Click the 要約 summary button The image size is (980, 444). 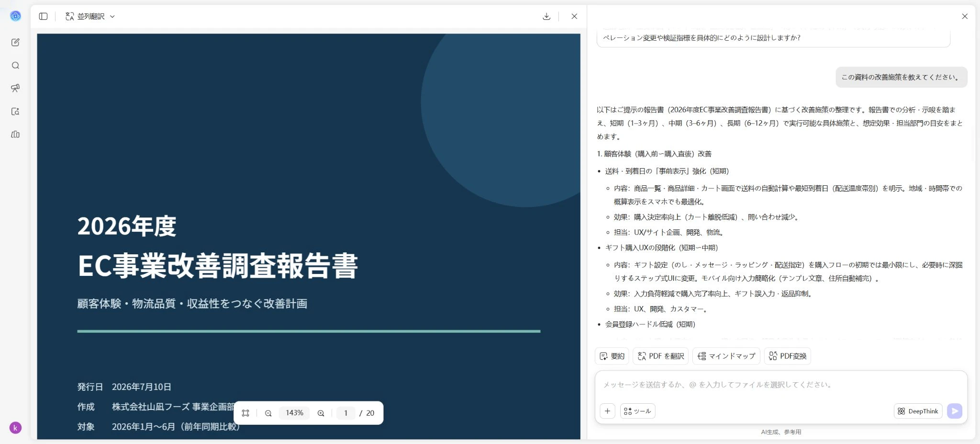(612, 356)
